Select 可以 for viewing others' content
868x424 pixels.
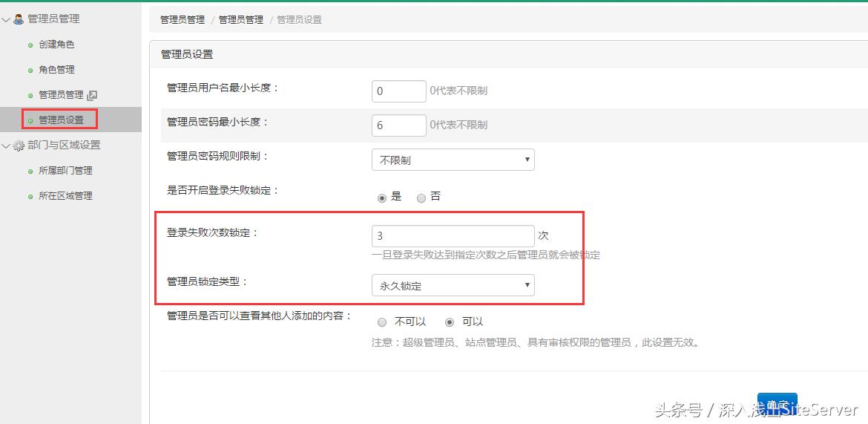point(450,322)
